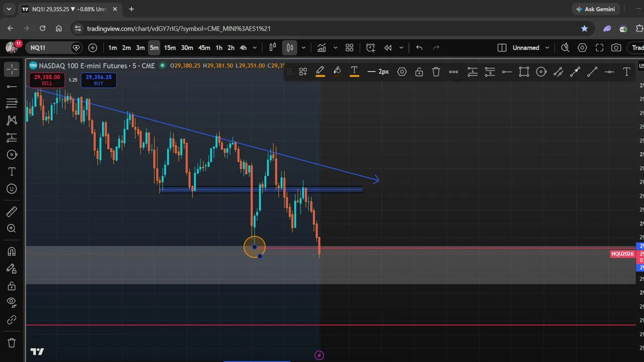
Task: Change background fill color bucket icon
Action: click(337, 72)
